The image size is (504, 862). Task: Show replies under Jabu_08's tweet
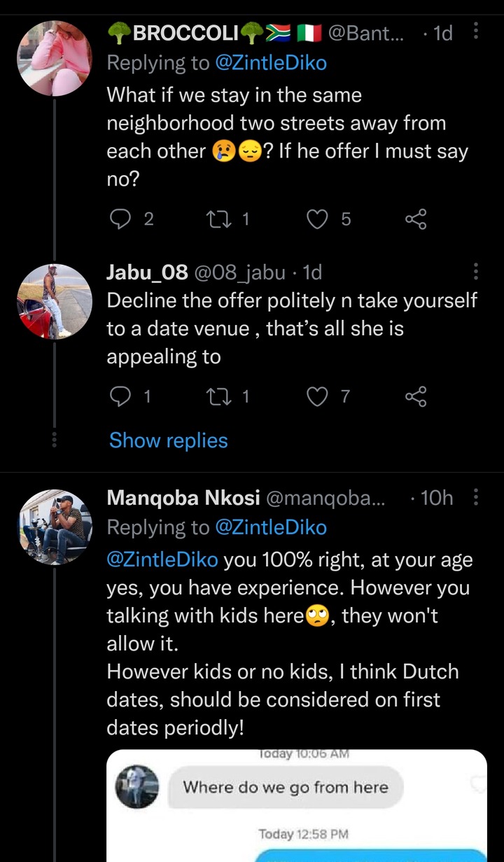169,440
